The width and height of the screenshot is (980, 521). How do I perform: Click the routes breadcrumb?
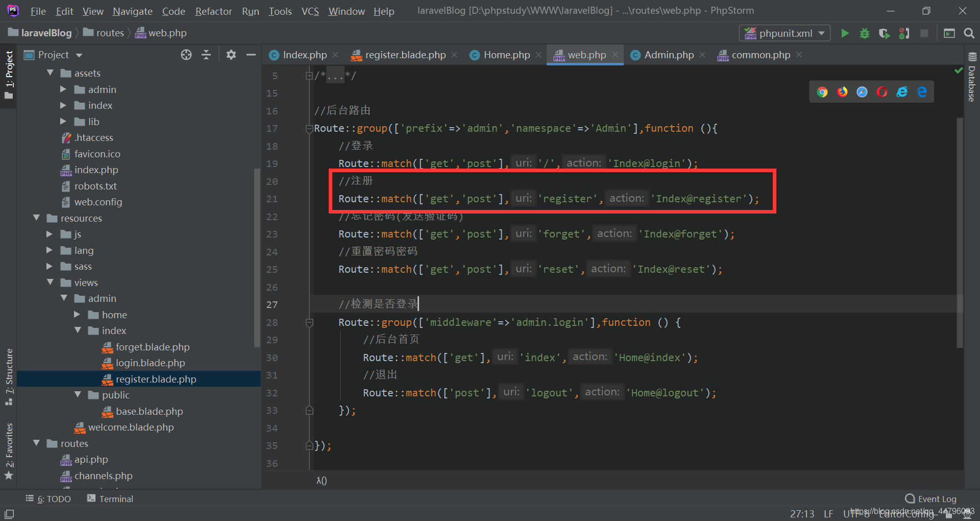[104, 33]
